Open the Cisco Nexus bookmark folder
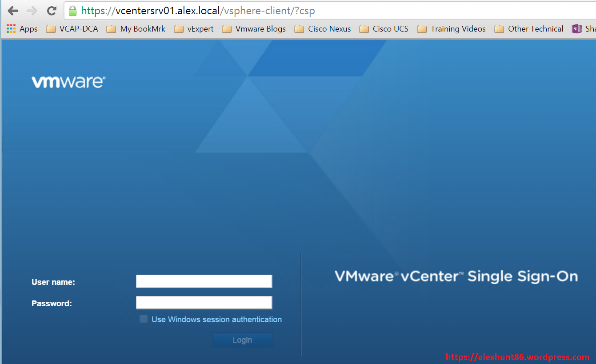This screenshot has width=596, height=364. pos(323,29)
